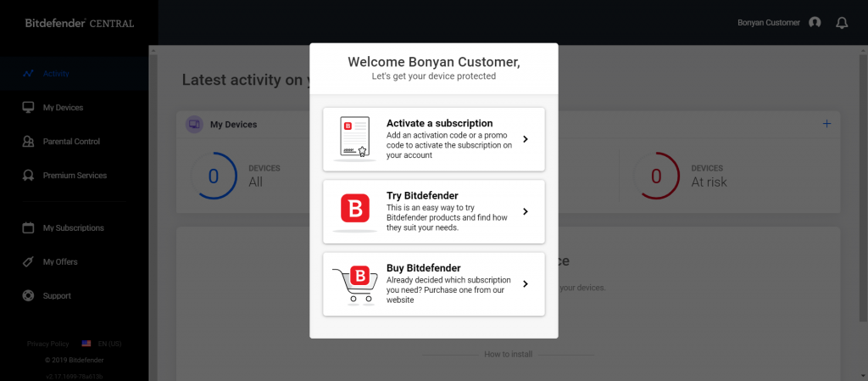Viewport: 868px width, 381px height.
Task: Open the notifications bell icon
Action: (x=842, y=23)
